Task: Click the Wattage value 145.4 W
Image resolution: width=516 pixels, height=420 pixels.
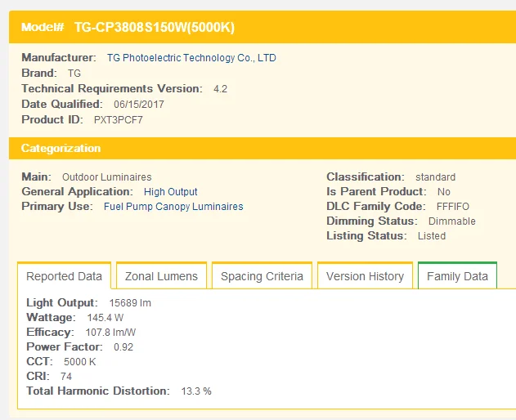Action: pos(105,318)
